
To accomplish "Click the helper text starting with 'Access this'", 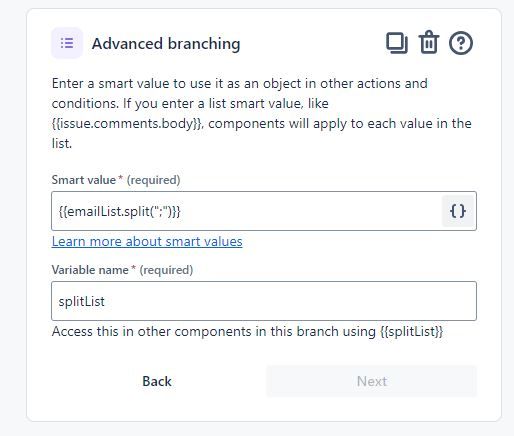I will click(247, 332).
